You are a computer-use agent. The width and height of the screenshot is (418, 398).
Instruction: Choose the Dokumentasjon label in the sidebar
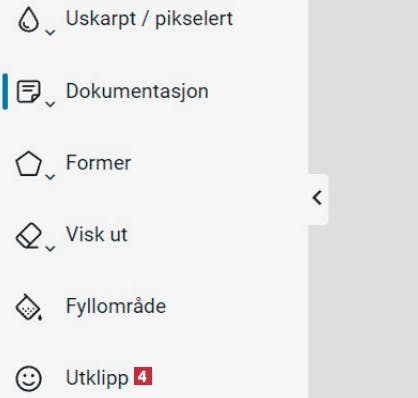(x=137, y=91)
